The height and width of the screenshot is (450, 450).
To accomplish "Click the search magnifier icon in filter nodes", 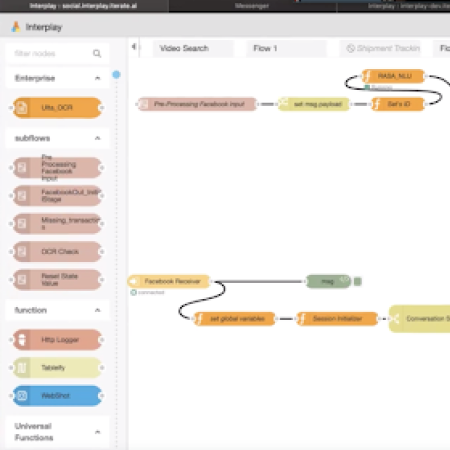I will pyautogui.click(x=97, y=53).
